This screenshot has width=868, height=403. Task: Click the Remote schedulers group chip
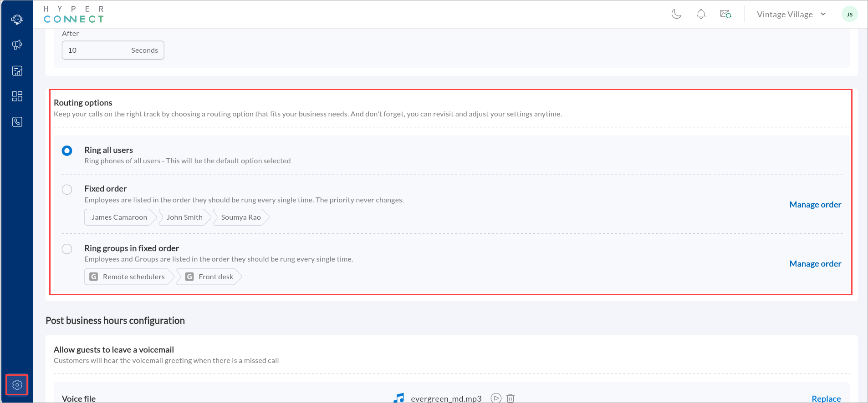[129, 277]
